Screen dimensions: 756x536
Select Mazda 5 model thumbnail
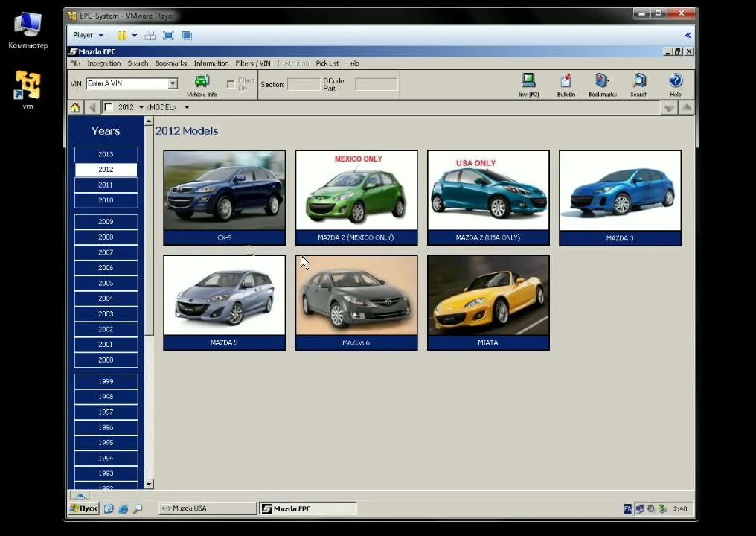click(224, 302)
